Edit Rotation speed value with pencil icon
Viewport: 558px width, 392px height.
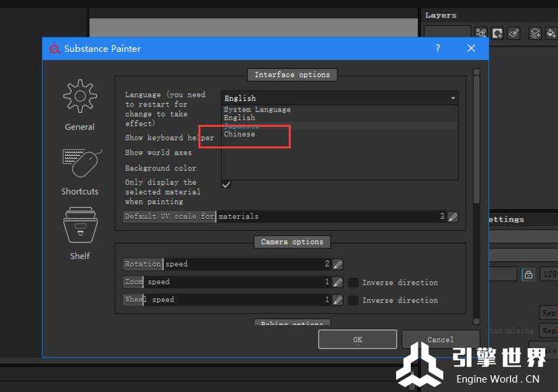337,264
